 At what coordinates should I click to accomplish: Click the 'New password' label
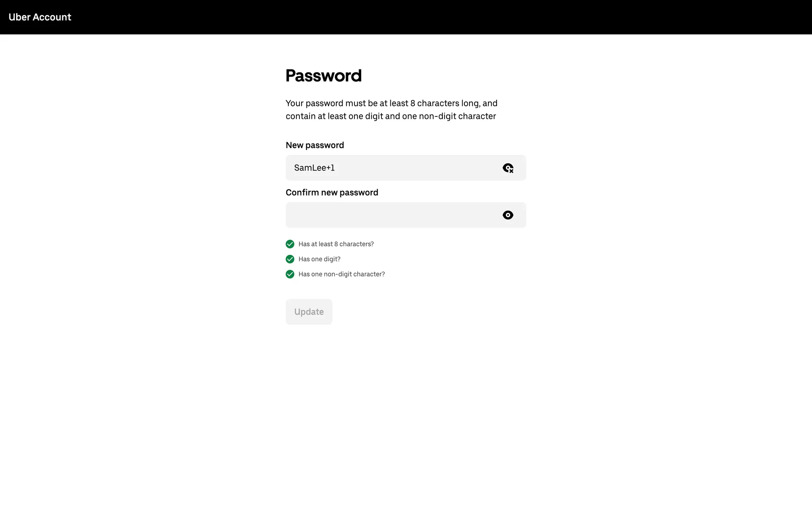(315, 145)
